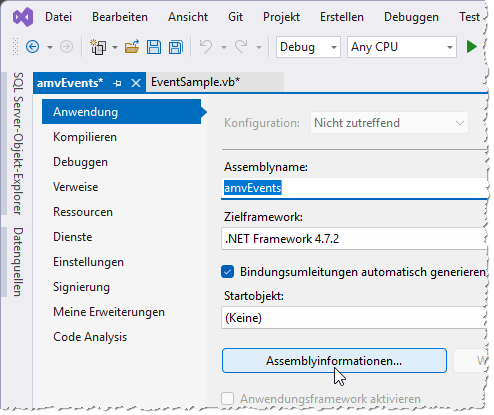Screen dimensions: 494x415
Task: Open the dropdown arrow next to back navigation
Action: (50, 47)
